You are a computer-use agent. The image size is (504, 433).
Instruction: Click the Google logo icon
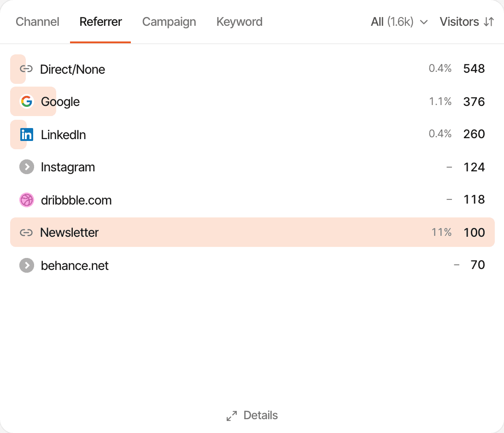point(26,101)
